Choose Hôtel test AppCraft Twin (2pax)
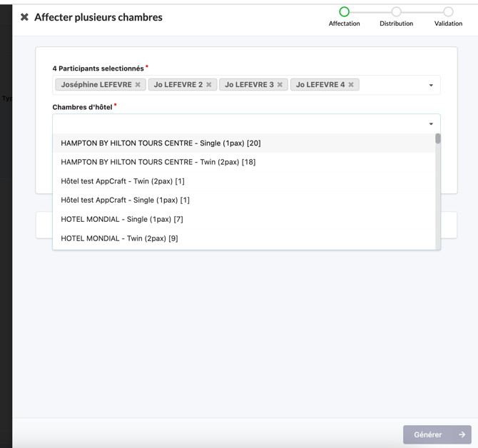The height and width of the screenshot is (448, 478). (123, 181)
